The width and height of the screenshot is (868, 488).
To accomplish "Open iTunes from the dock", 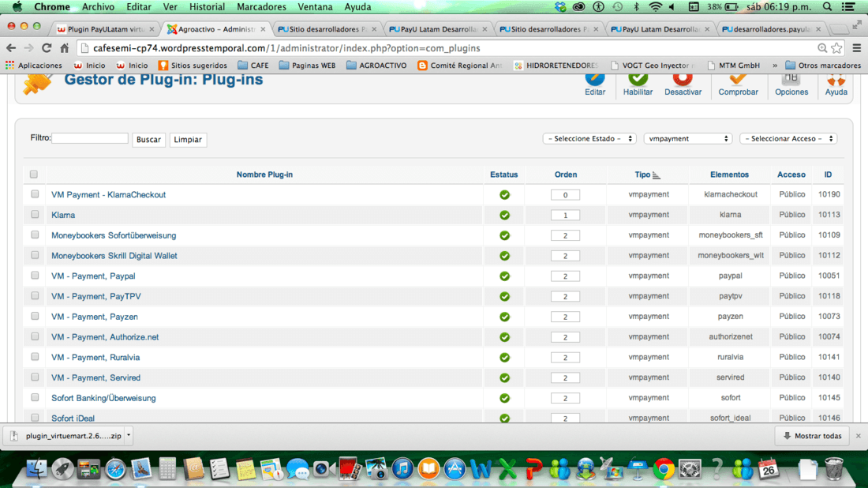I will [x=402, y=469].
